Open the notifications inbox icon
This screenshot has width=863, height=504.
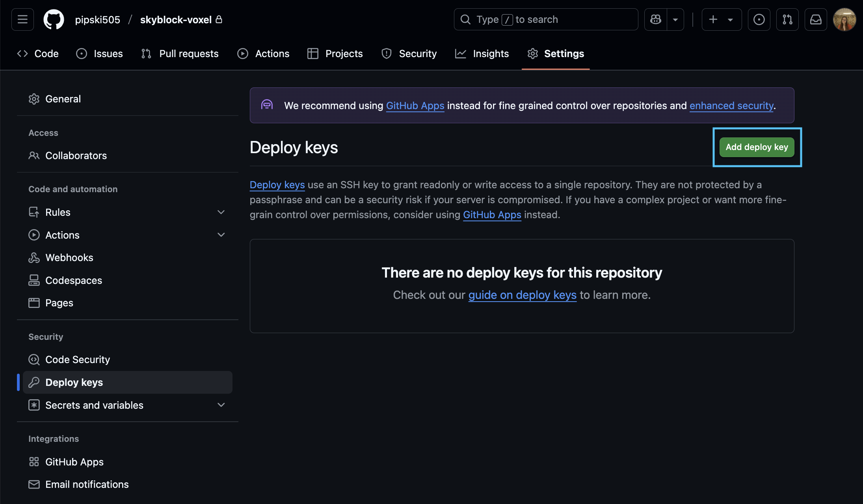pos(816,19)
